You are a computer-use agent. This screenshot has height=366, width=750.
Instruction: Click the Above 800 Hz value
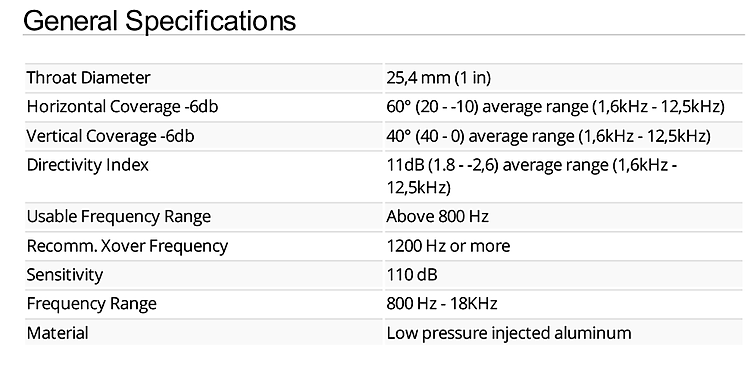pyautogui.click(x=437, y=216)
